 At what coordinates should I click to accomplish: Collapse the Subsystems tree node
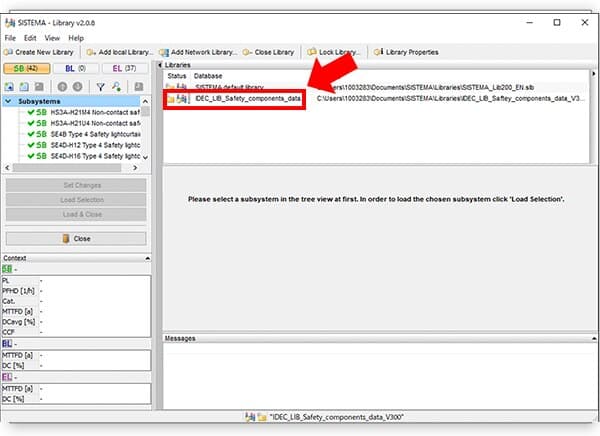pyautogui.click(x=8, y=101)
